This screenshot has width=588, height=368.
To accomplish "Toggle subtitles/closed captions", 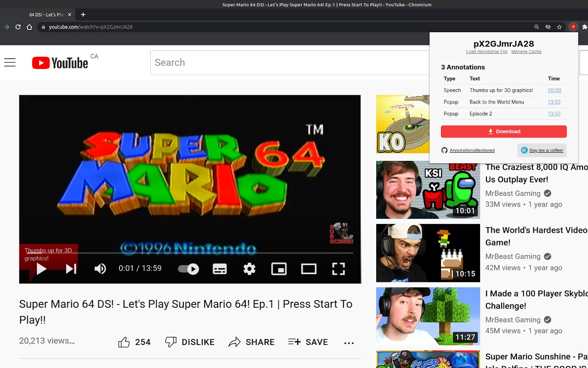I will click(220, 269).
